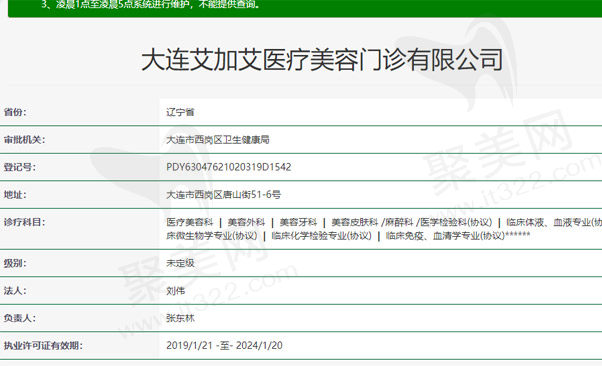602x366 pixels.
Task: Select the 地址 label
Action: point(15,195)
